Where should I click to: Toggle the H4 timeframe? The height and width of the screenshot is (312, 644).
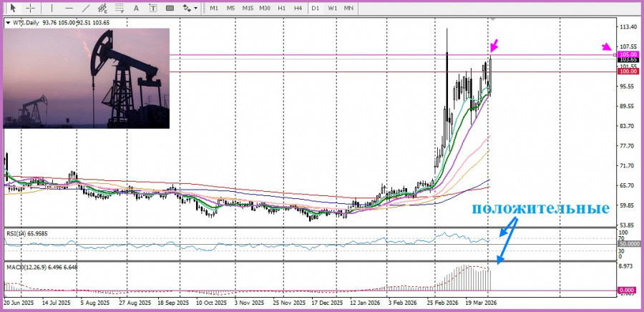[x=298, y=8]
